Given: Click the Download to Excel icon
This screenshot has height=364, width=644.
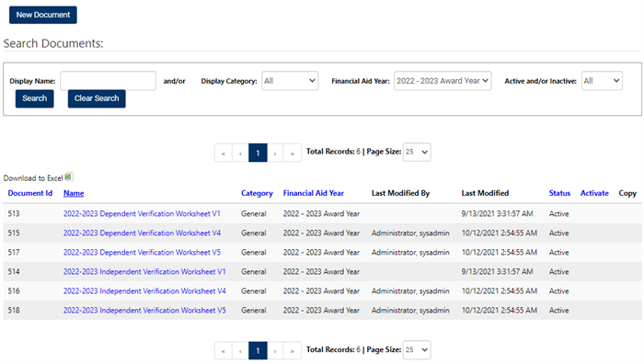Looking at the screenshot, I should click(69, 176).
